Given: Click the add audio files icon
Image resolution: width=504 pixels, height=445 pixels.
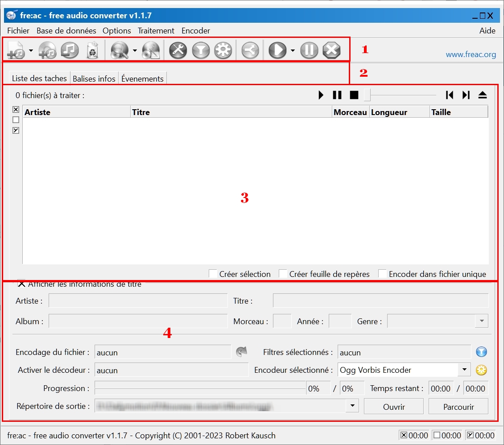Looking at the screenshot, I should pos(16,50).
